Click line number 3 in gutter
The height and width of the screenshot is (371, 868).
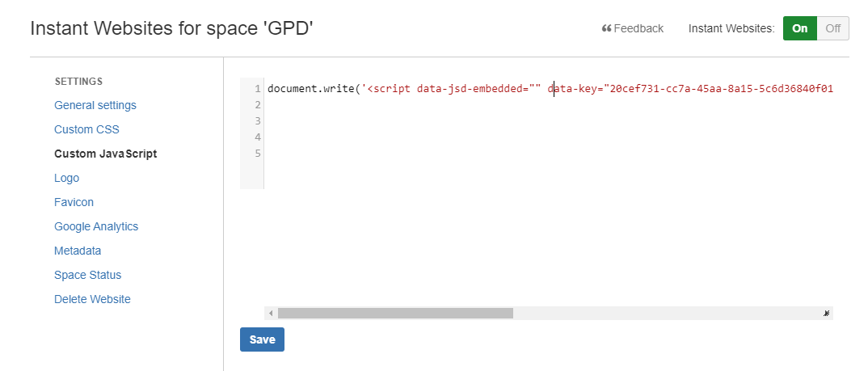tap(258, 120)
